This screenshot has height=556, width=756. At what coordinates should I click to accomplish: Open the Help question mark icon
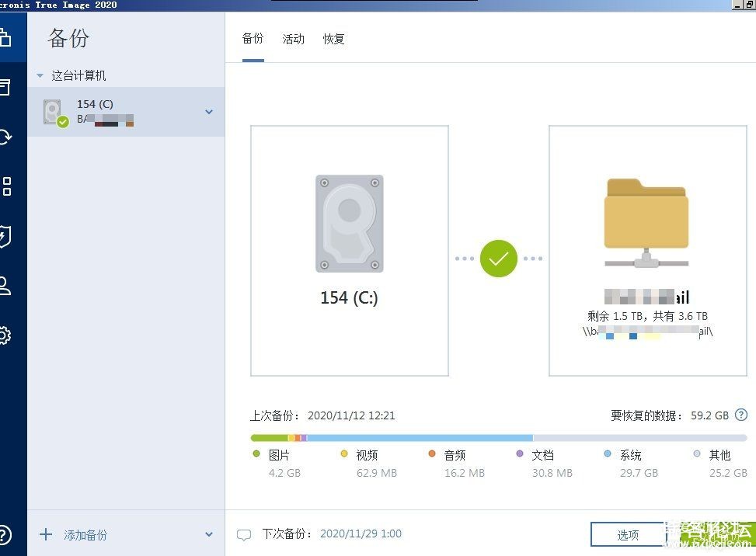(5, 535)
